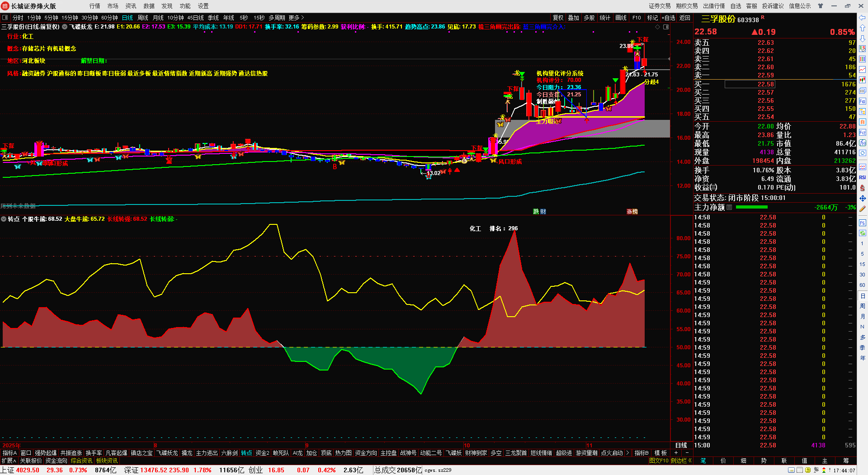Expand the 指标A indicator group

click(9, 453)
